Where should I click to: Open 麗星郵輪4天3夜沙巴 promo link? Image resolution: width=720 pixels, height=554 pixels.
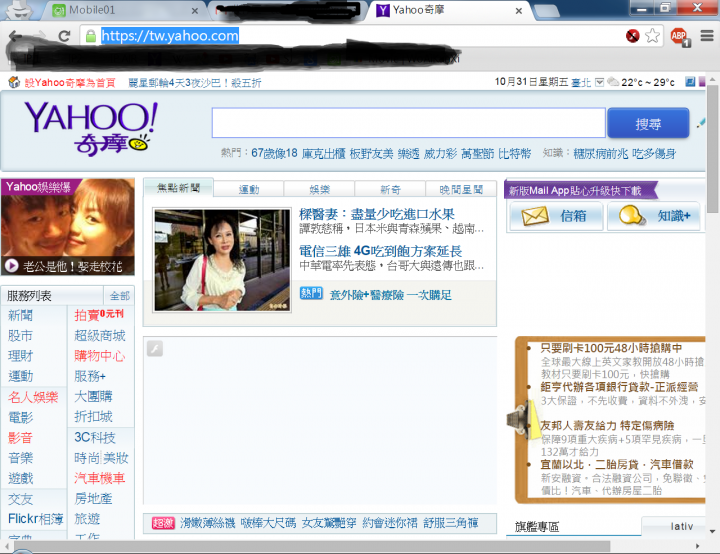point(195,83)
